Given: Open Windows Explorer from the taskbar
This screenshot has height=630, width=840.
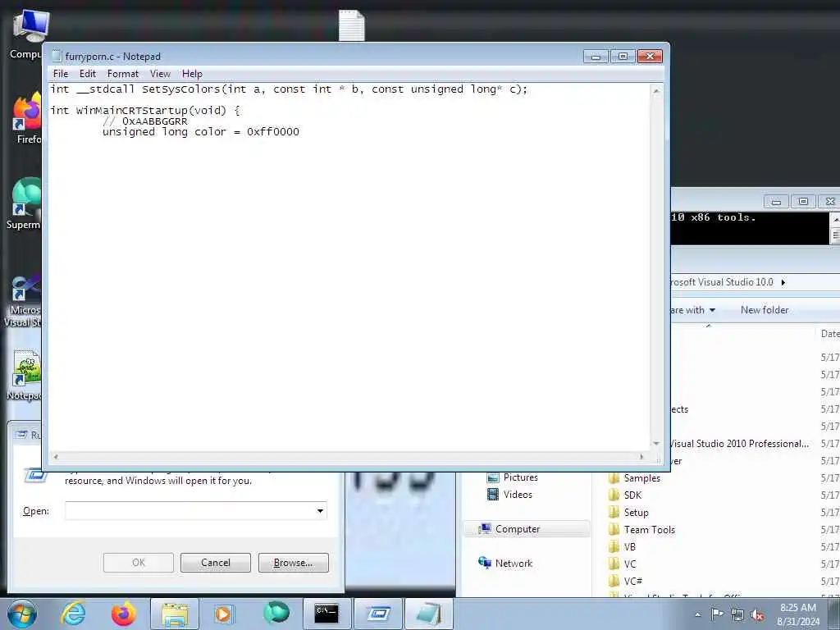Looking at the screenshot, I should (175, 614).
